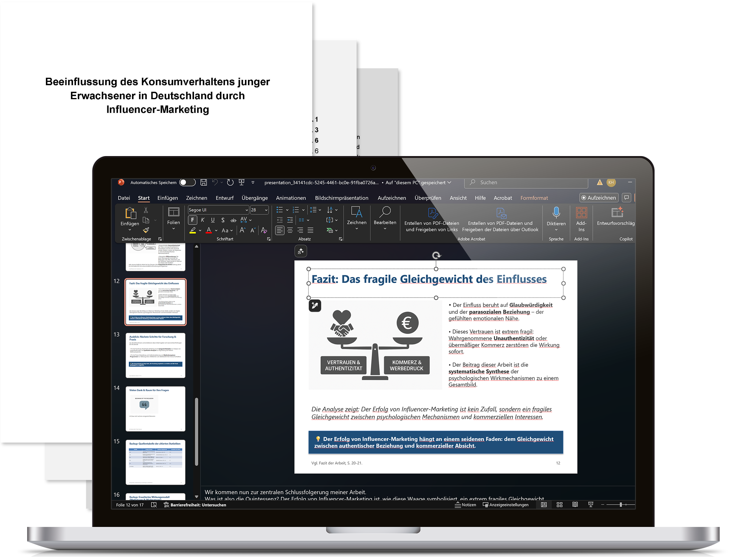Switch to the Einfügen ribbon tab
Viewport: 731px width, 560px height.
[168, 198]
